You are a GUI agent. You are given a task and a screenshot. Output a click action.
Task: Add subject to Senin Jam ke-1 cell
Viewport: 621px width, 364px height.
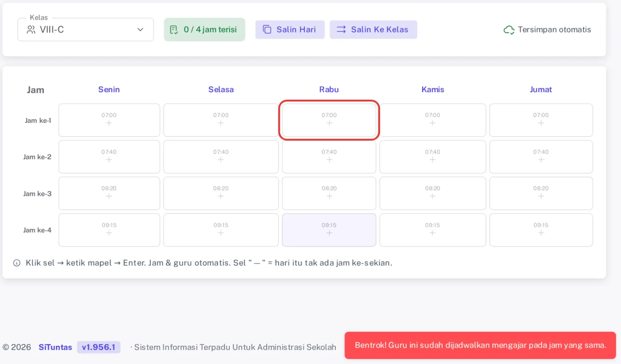109,120
